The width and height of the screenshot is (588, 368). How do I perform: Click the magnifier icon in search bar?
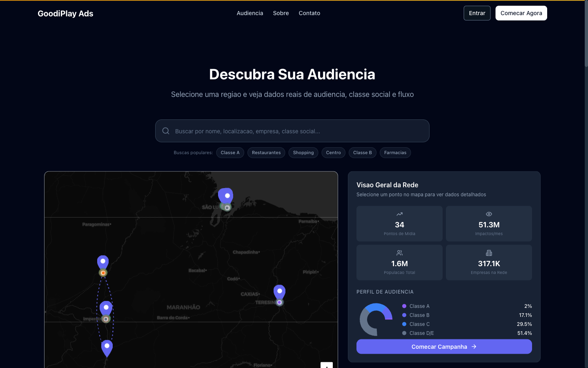click(x=166, y=131)
